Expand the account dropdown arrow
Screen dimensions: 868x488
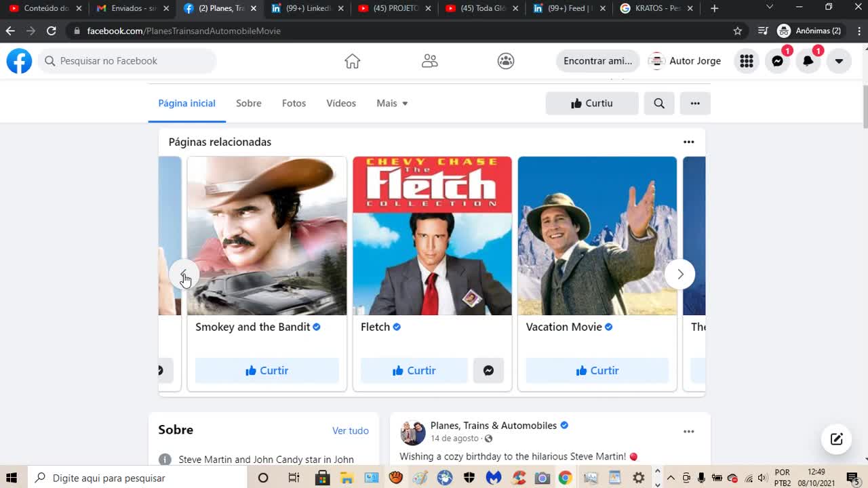pos(839,61)
